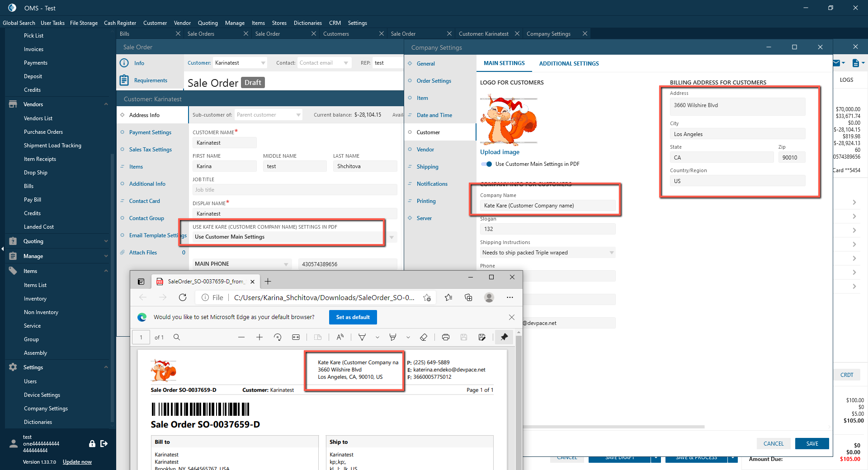
Task: Open the Global Search menu
Action: pos(19,23)
